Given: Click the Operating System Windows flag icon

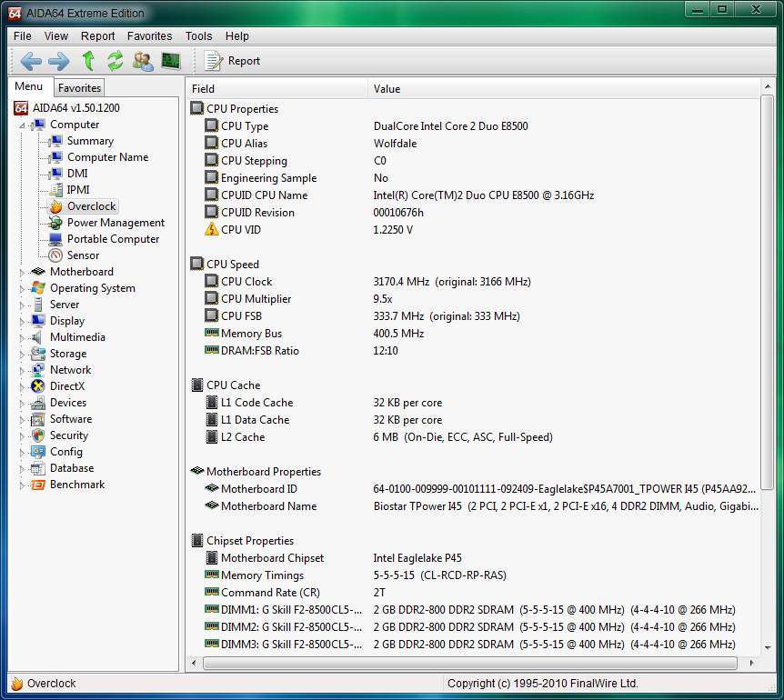Looking at the screenshot, I should tap(38, 288).
